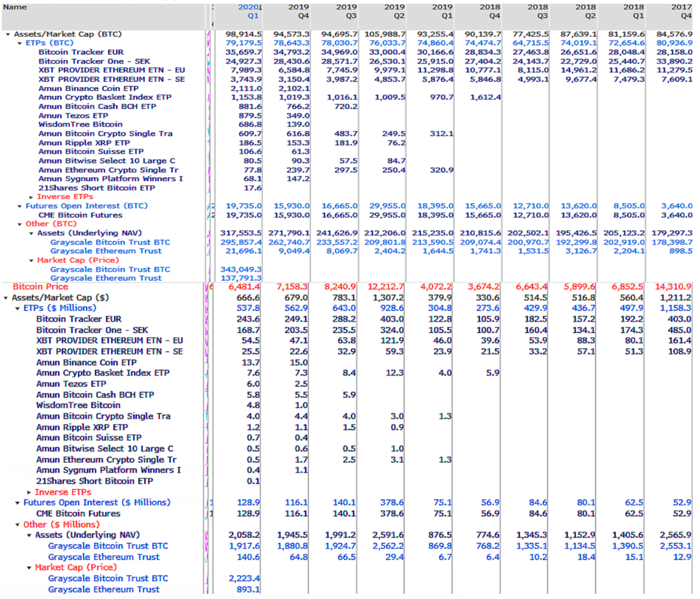
Task: Click the 2,058.2 underlying NAV dollar cell
Action: point(244,535)
